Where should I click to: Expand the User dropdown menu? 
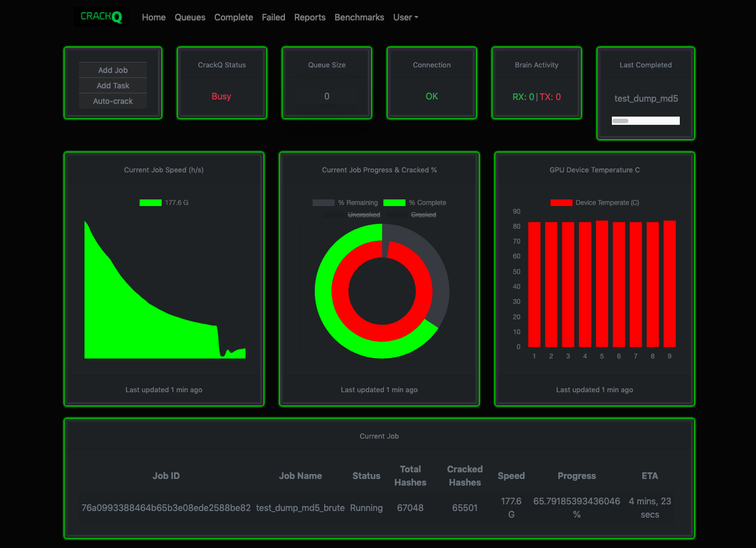point(405,17)
